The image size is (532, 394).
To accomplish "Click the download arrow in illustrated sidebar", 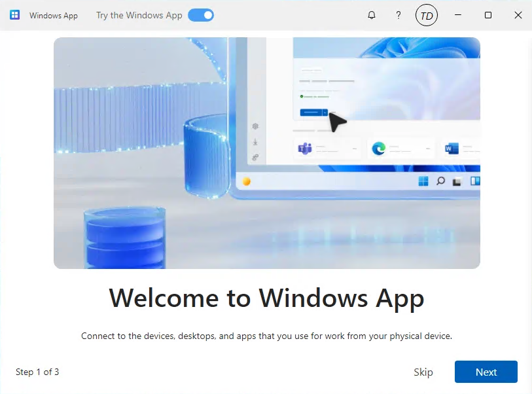I will [255, 142].
